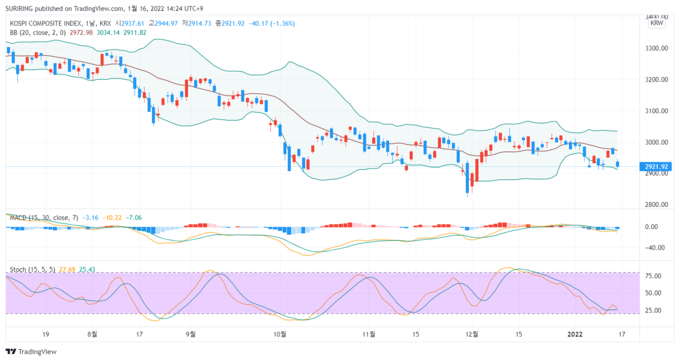Click the BB upper value 3034.14
680x361 pixels.
tap(108, 33)
